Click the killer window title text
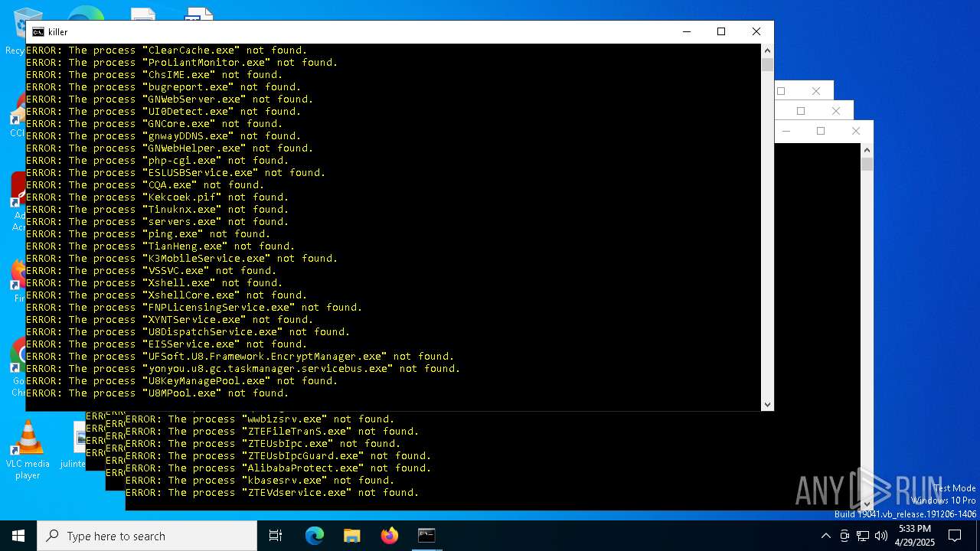 coord(57,32)
